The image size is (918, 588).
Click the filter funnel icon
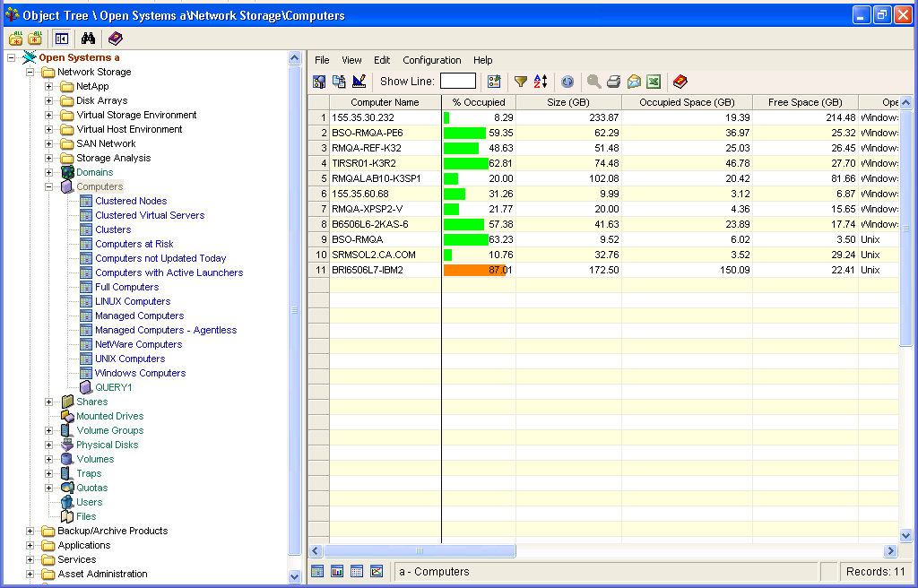pyautogui.click(x=520, y=82)
